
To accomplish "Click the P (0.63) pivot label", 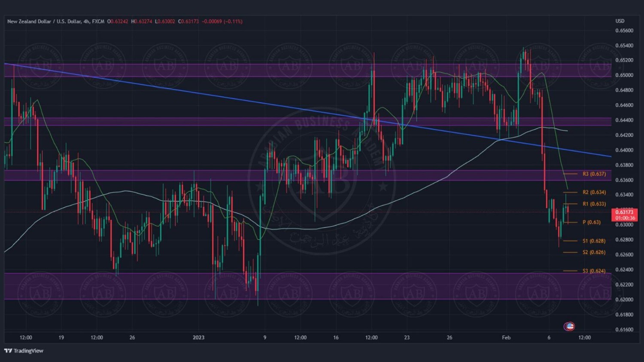I will coord(592,223).
